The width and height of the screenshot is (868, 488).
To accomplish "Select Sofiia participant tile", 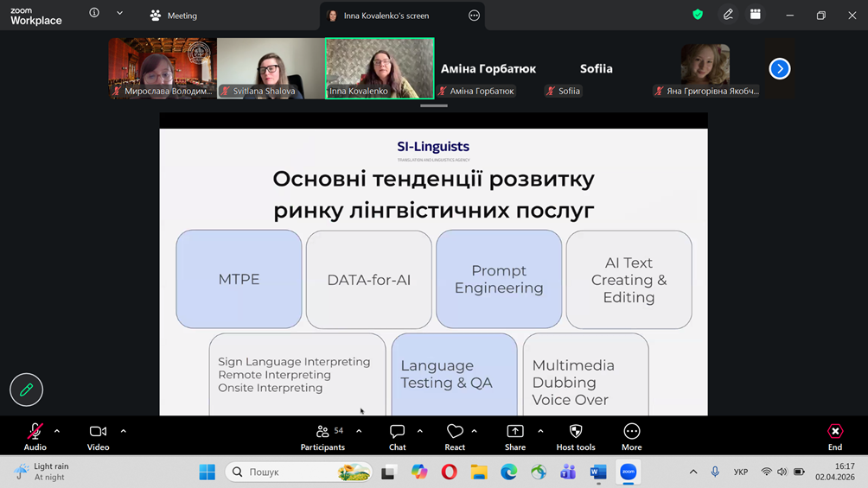I will point(597,68).
